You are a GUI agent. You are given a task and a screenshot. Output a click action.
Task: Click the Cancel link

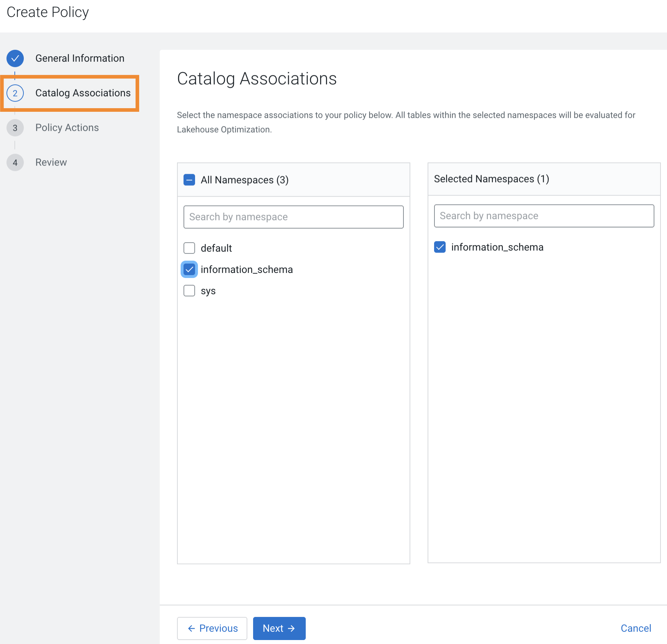click(x=636, y=628)
